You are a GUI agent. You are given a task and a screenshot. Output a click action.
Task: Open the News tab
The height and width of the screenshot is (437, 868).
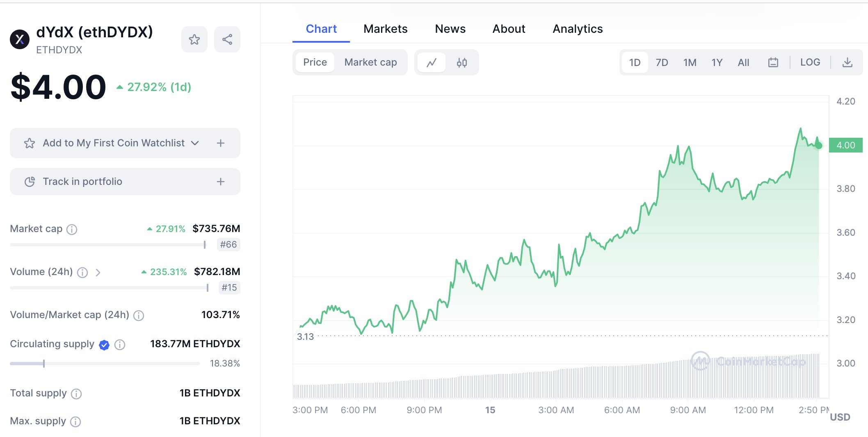(x=450, y=29)
